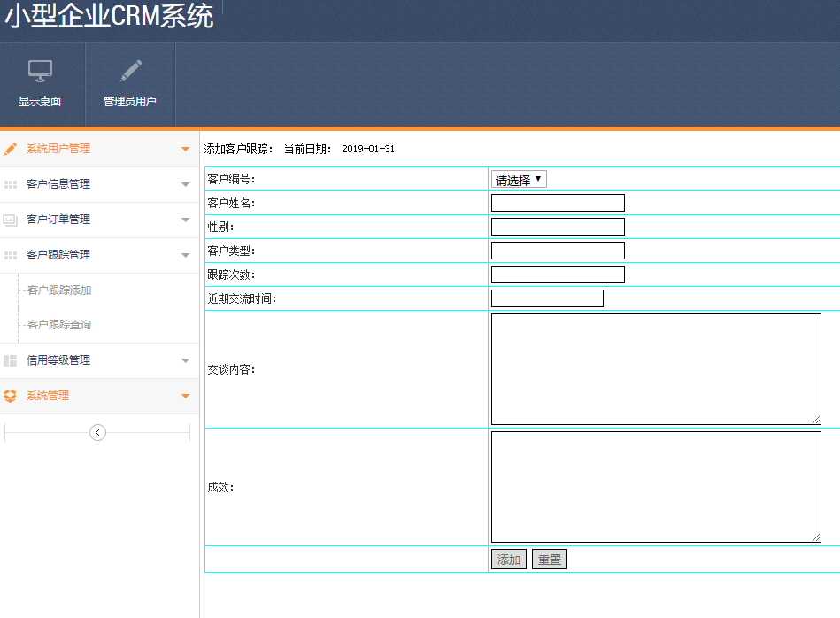Screen dimensions: 840x618
Task: Expand the 信用等级管理 menu arrow
Action: [x=185, y=360]
